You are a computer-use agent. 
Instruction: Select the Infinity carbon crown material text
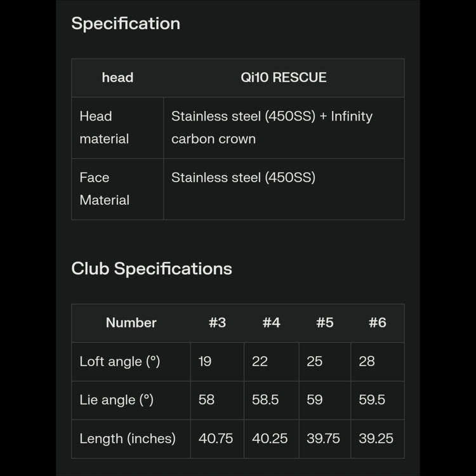(x=272, y=128)
